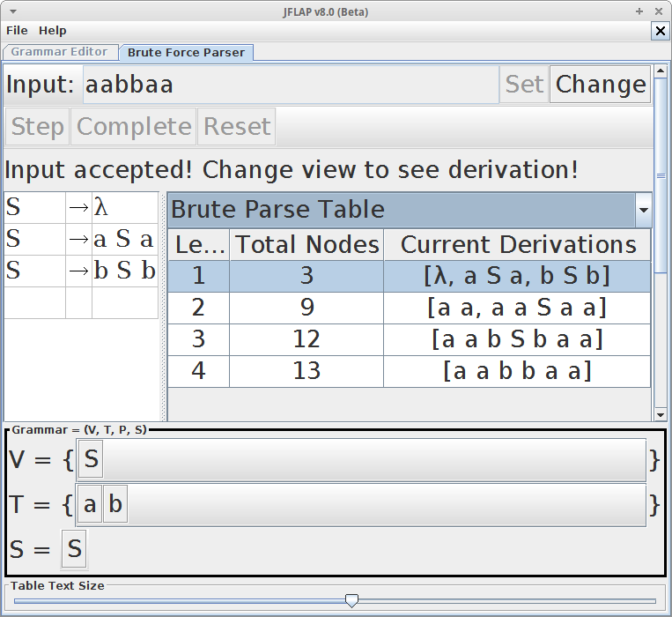The height and width of the screenshot is (617, 672).
Task: Click the Current Derivations column header
Action: coord(517,244)
